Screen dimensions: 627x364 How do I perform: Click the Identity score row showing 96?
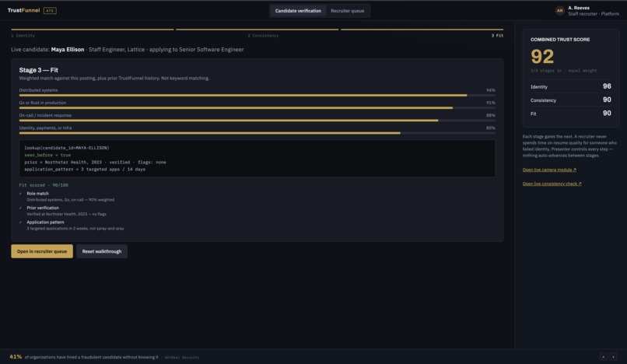[x=571, y=86]
